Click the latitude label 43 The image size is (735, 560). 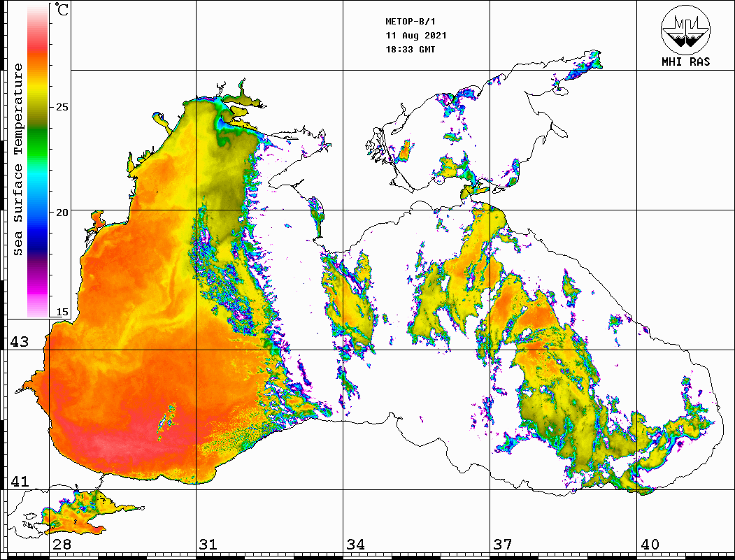20,342
